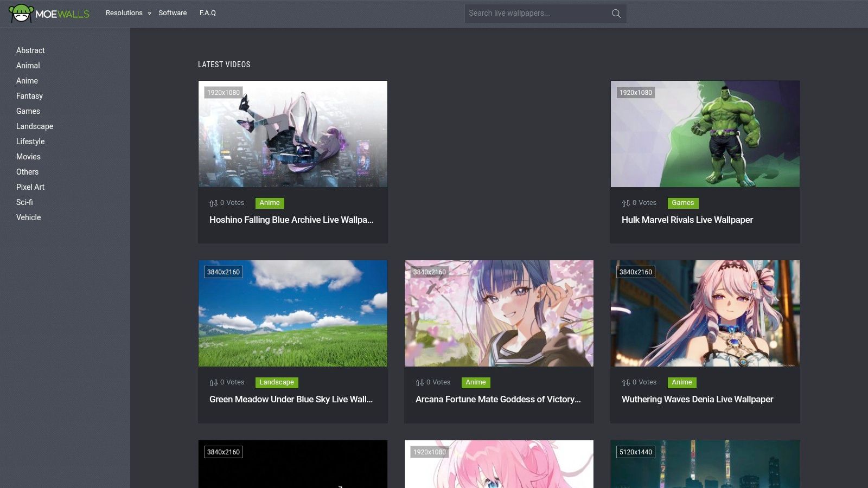The image size is (868, 488).
Task: Click vote arrows icon on Wuthering Waves Denia card
Action: (x=626, y=383)
